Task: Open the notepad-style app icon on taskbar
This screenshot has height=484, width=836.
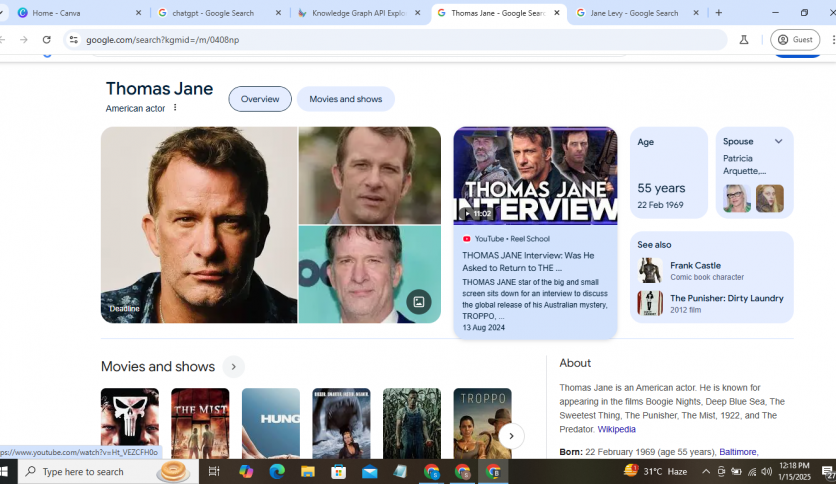Action: (x=400, y=472)
